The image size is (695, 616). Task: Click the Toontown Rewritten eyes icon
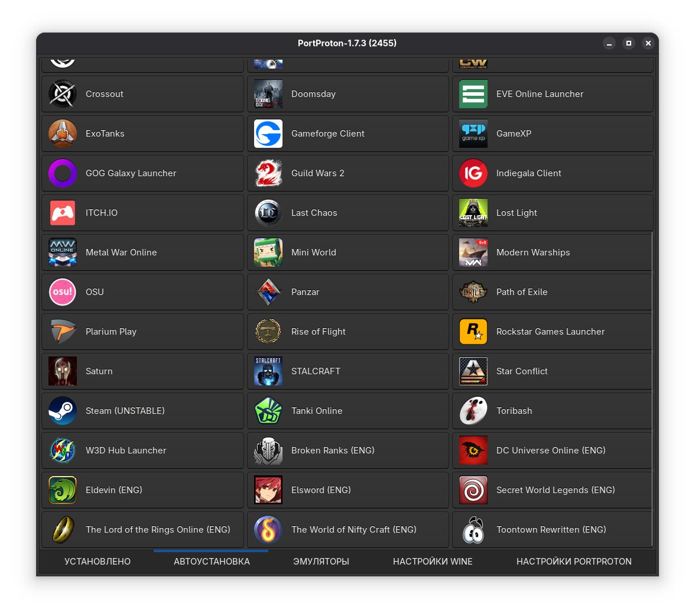[x=473, y=530]
